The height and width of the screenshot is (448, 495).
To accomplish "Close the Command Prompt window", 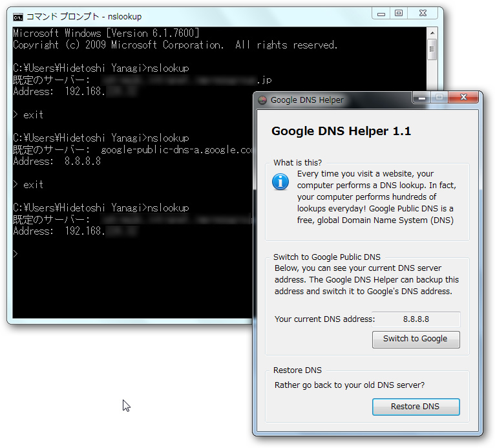I will (423, 14).
